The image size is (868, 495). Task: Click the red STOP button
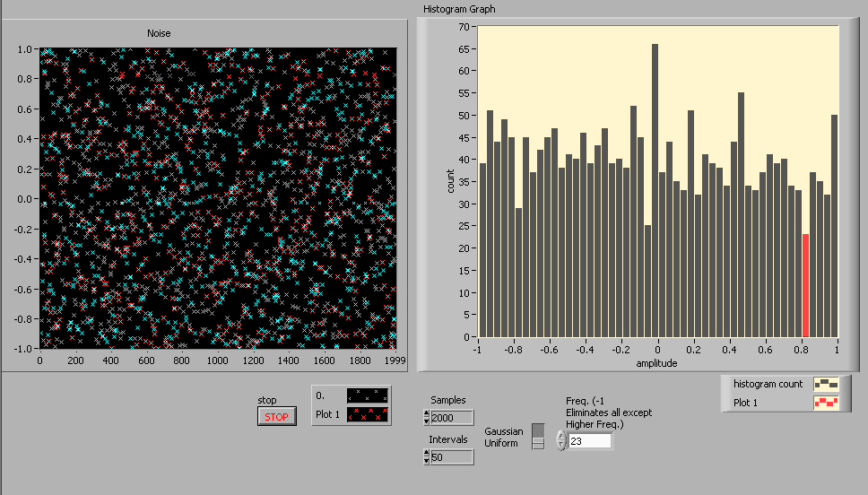tap(277, 416)
